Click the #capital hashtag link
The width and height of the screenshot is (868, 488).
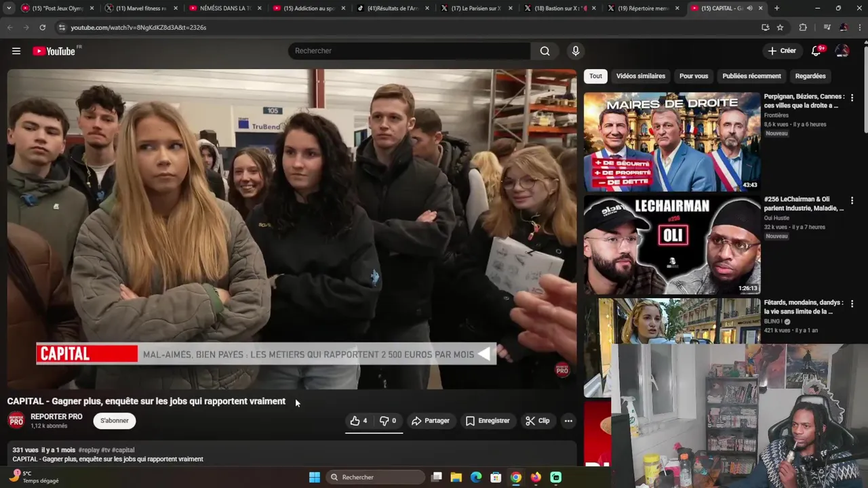pos(123,450)
